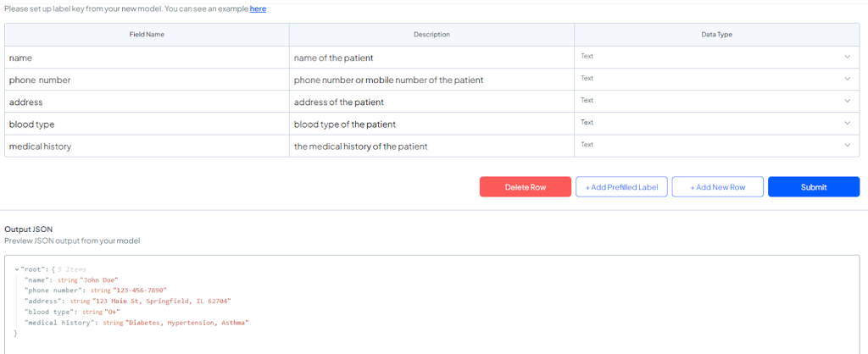Screen dimensions: 868x354
Task: Collapse the root node in Output JSON
Action: tap(17, 269)
